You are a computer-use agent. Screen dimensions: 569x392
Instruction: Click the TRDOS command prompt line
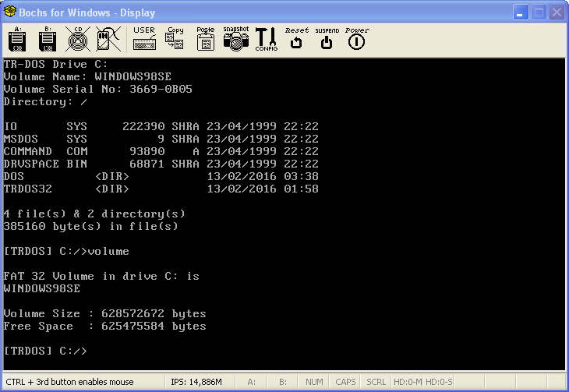[47, 351]
